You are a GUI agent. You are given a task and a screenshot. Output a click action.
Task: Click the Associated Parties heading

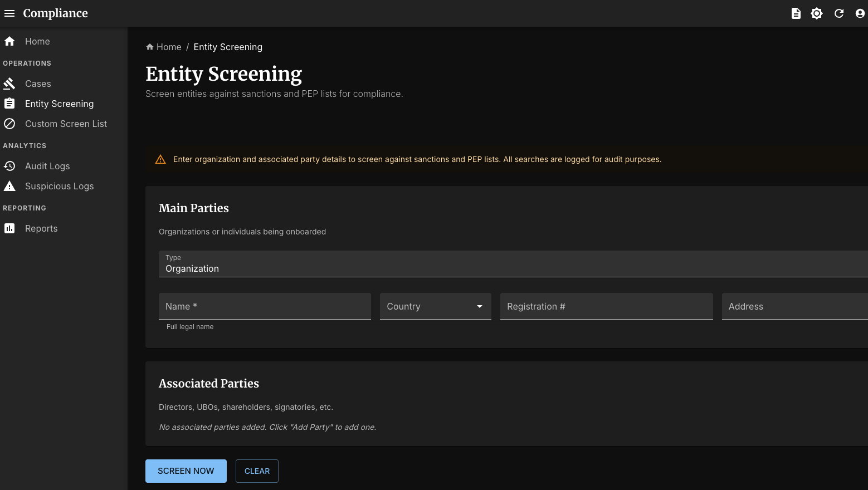pos(209,383)
